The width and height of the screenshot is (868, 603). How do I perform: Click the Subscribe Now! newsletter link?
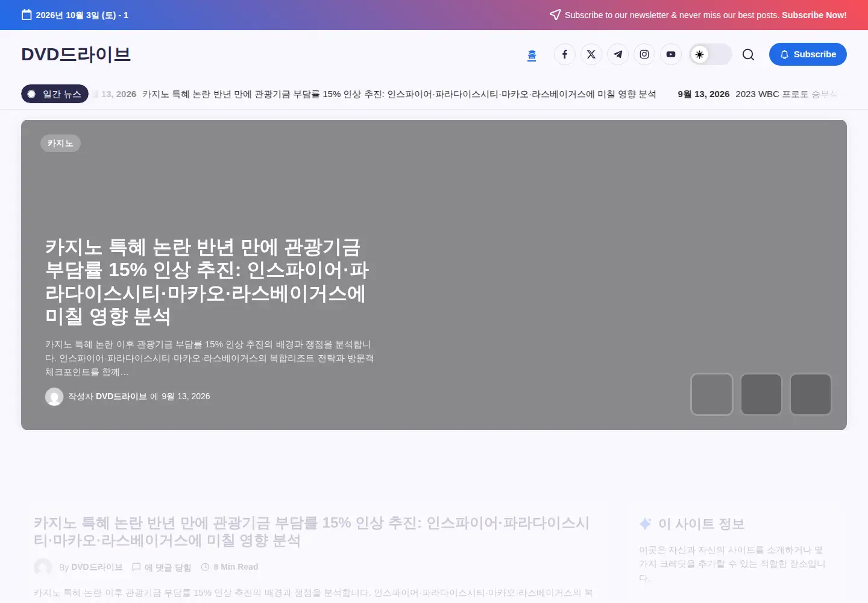click(814, 15)
